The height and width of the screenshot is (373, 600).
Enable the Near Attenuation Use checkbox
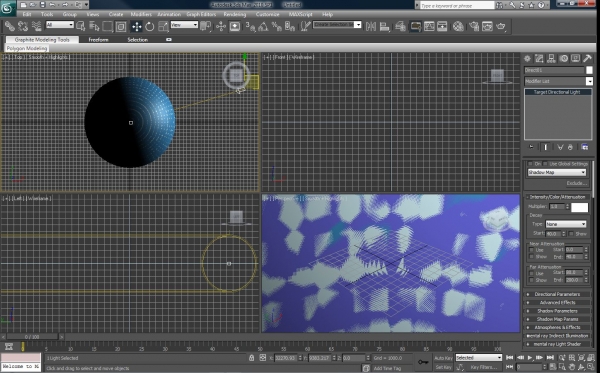click(532, 250)
